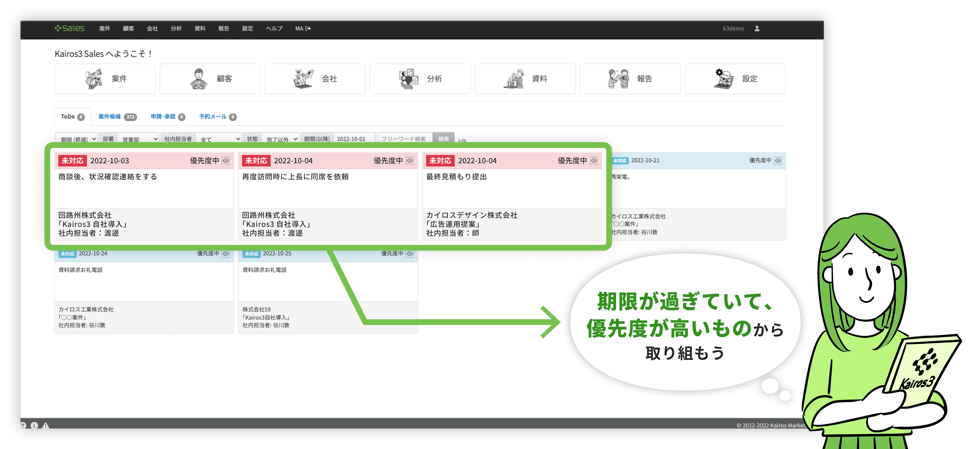This screenshot has width=980, height=449.
Task: Open 資料 in the top navigation bar
Action: (200, 29)
